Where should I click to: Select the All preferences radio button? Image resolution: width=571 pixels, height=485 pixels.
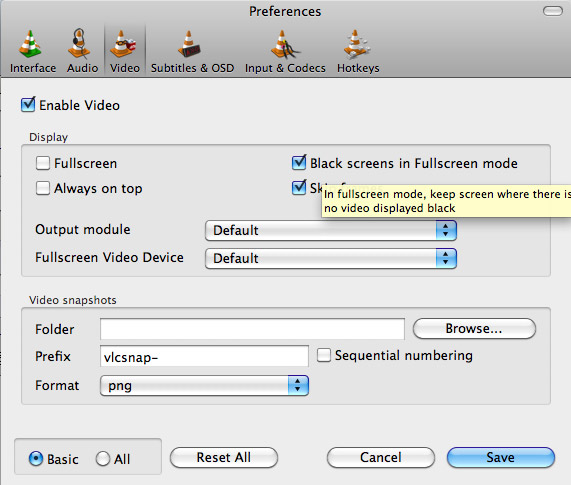pos(103,459)
